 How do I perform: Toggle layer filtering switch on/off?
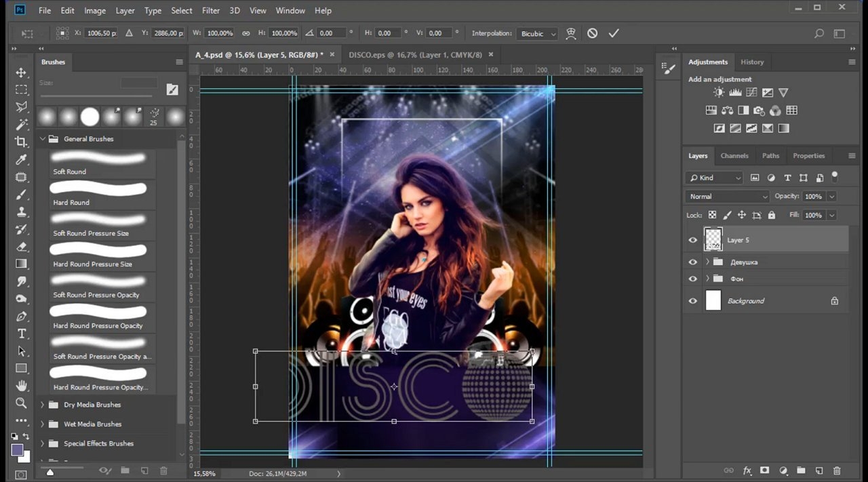(x=835, y=176)
